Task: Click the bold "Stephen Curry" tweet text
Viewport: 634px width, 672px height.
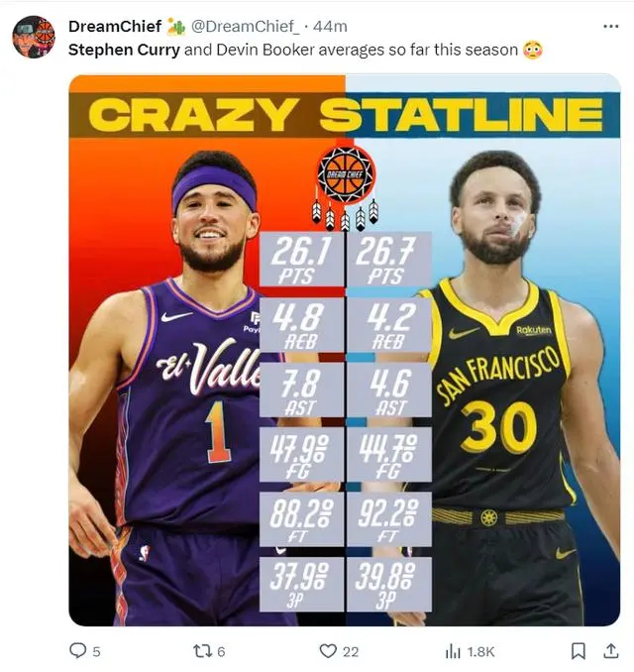Action: click(124, 49)
